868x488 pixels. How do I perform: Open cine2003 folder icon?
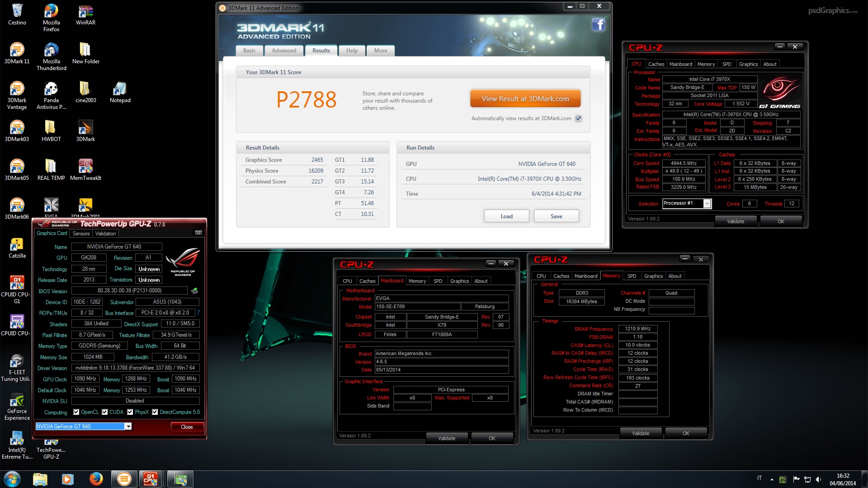coord(85,92)
